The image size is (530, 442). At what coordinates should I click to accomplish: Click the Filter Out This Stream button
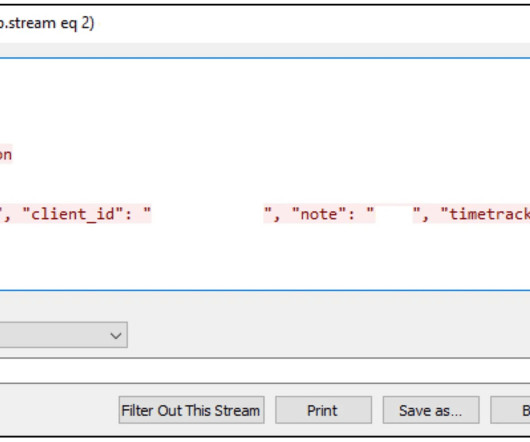pyautogui.click(x=191, y=410)
